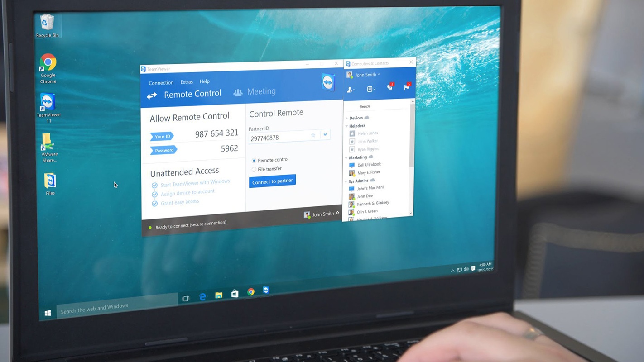Screen dimensions: 644x362
Task: Click the TeamViewer logo in the header
Action: [x=328, y=82]
